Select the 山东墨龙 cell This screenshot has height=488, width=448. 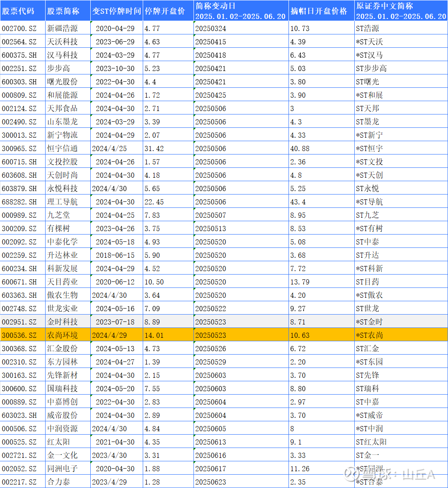(68, 122)
